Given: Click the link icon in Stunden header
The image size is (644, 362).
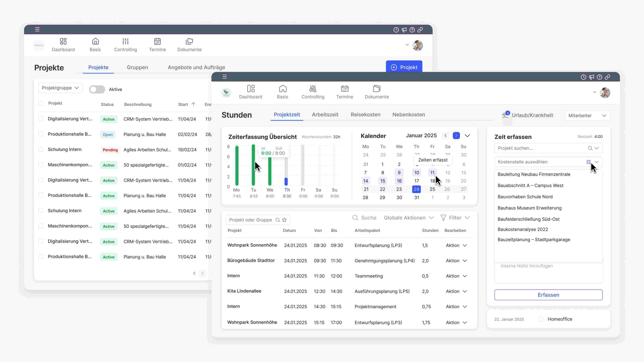Looking at the screenshot, I should pos(608,77).
